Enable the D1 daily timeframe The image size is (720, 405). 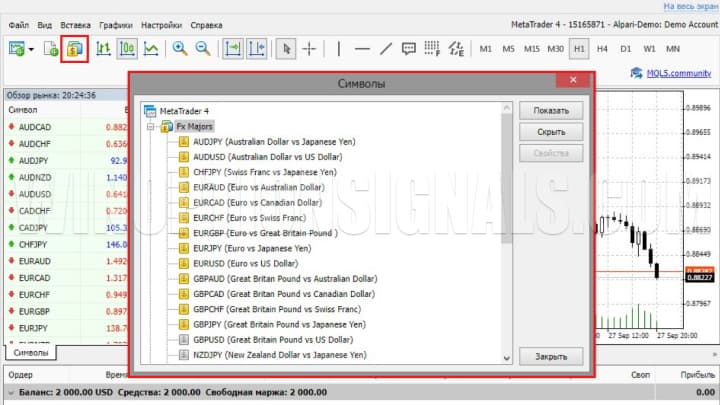(x=625, y=48)
